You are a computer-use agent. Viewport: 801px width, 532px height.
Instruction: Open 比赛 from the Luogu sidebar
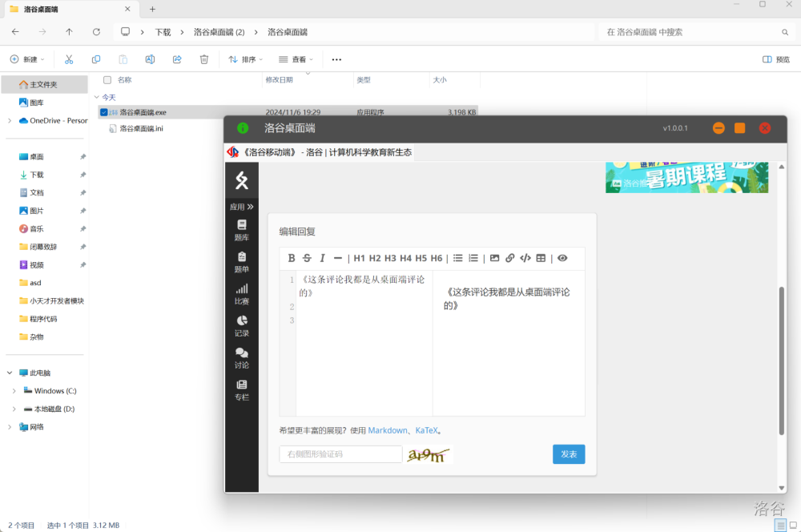[x=242, y=293]
